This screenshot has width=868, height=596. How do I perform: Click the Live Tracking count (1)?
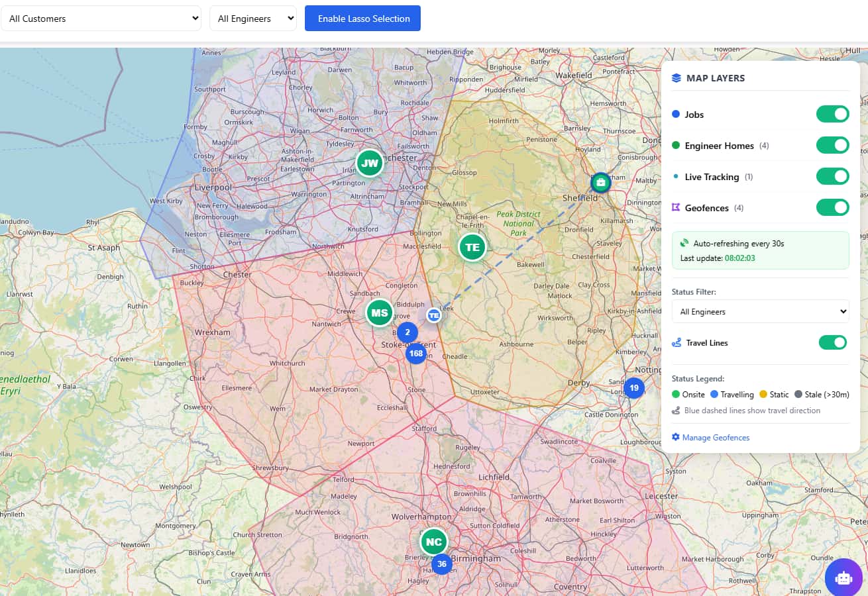pos(749,177)
